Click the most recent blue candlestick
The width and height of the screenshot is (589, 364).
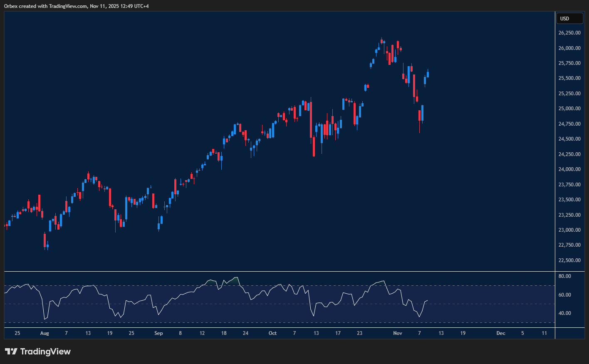point(428,74)
